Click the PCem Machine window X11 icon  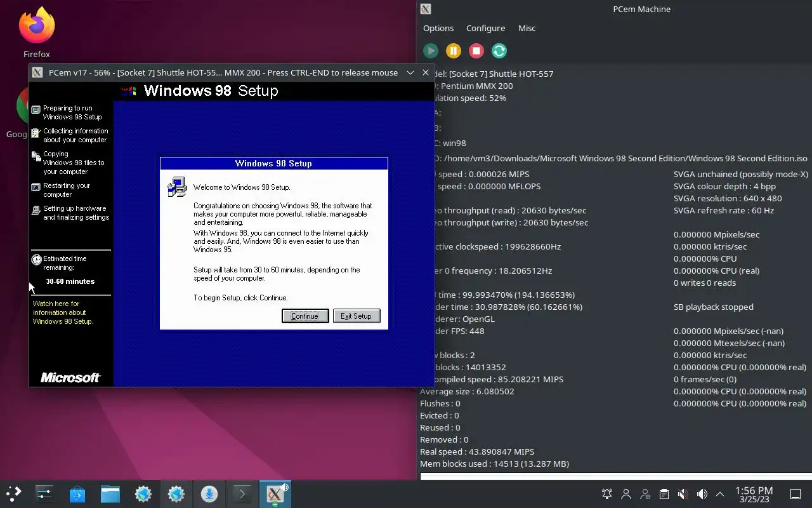pos(426,9)
